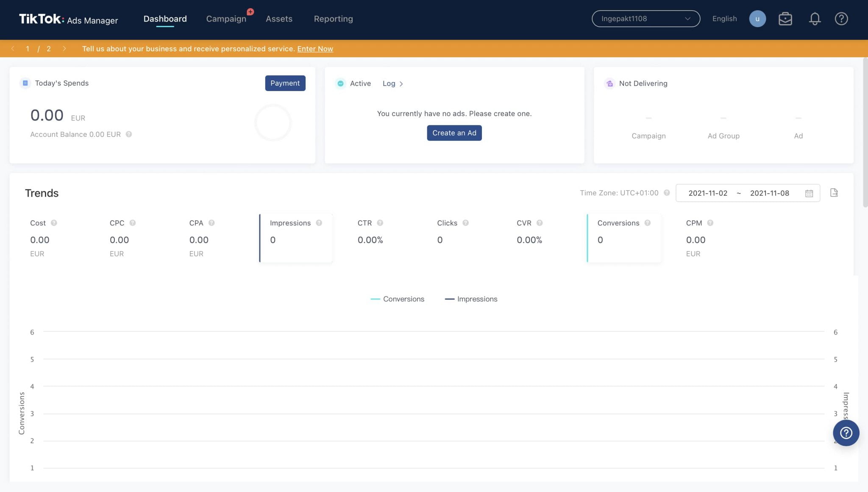Follow the Enter Now link
This screenshot has width=868, height=492.
(315, 49)
